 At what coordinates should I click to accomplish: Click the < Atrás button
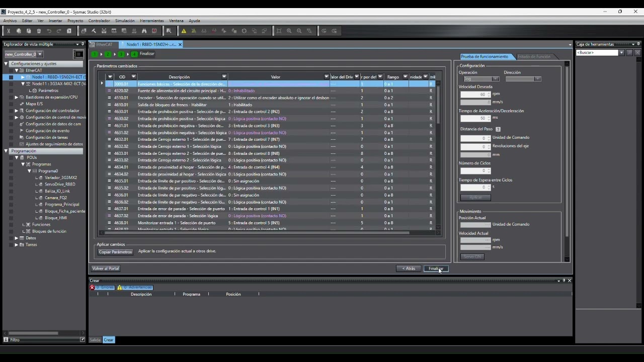[x=409, y=268]
